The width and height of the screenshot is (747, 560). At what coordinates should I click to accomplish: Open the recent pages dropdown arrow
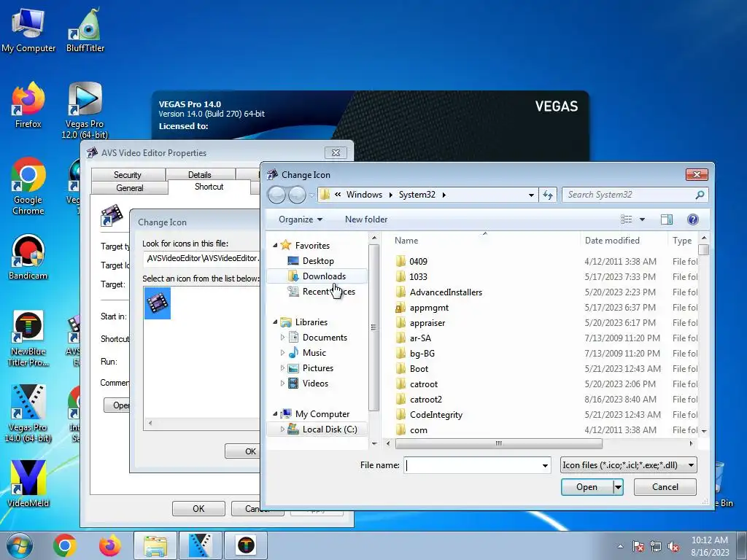[312, 195]
